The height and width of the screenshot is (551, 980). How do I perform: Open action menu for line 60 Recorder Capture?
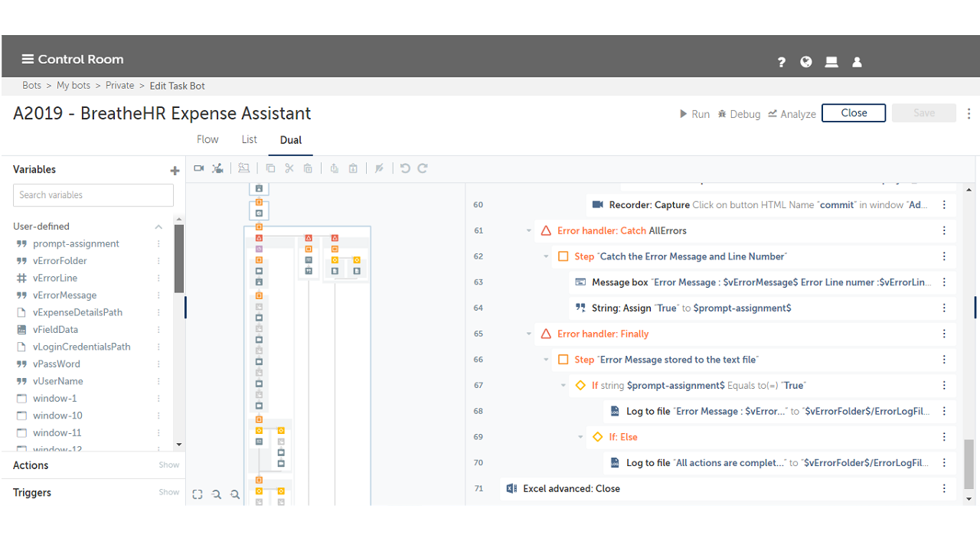point(944,205)
